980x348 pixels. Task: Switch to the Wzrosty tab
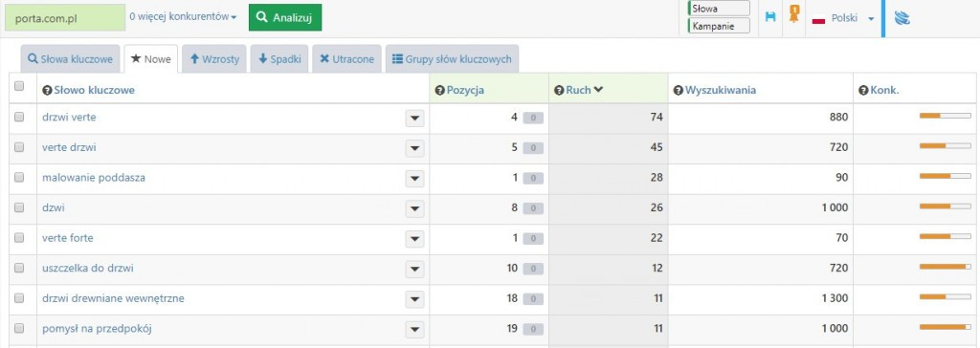click(214, 59)
